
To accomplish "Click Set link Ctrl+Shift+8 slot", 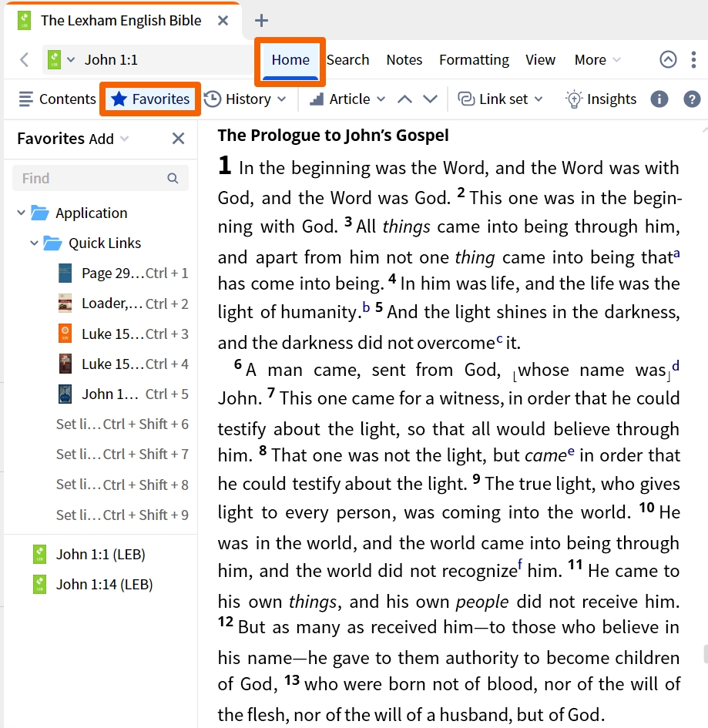I will (x=122, y=485).
